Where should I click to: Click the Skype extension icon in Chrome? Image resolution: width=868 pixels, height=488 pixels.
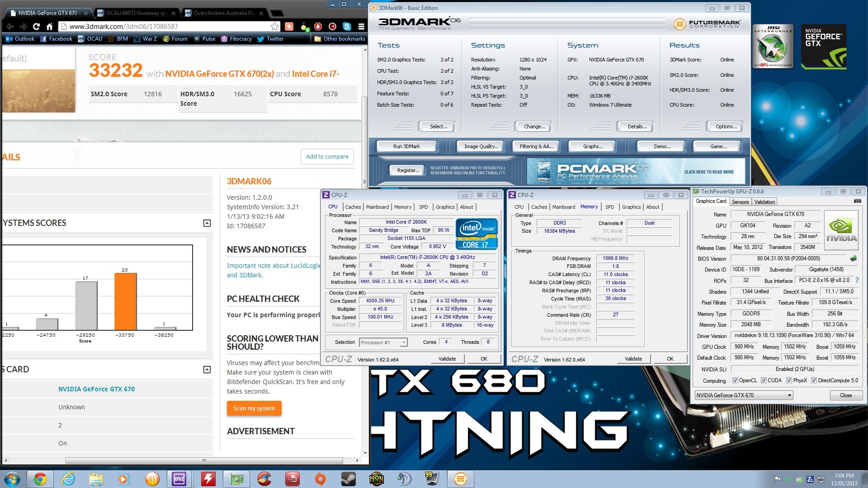point(347,27)
